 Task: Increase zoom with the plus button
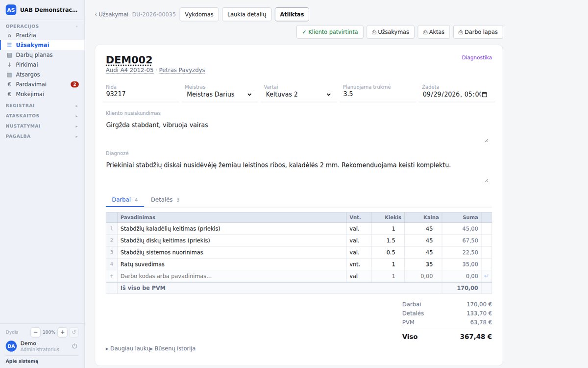pyautogui.click(x=62, y=332)
